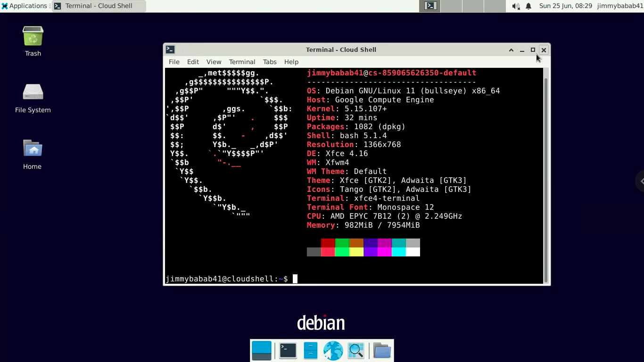Click the notification bell icon

click(528, 6)
